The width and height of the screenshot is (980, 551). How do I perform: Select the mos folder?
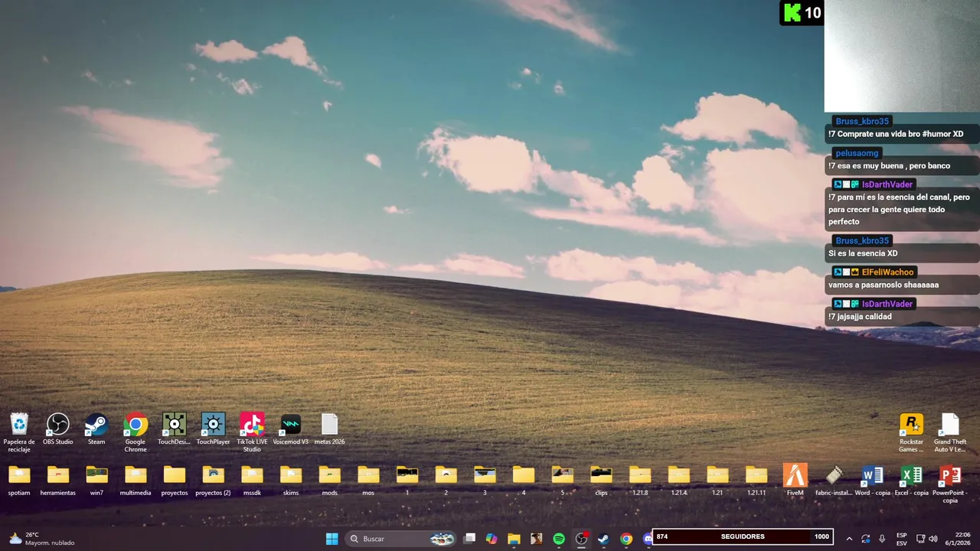(x=368, y=481)
